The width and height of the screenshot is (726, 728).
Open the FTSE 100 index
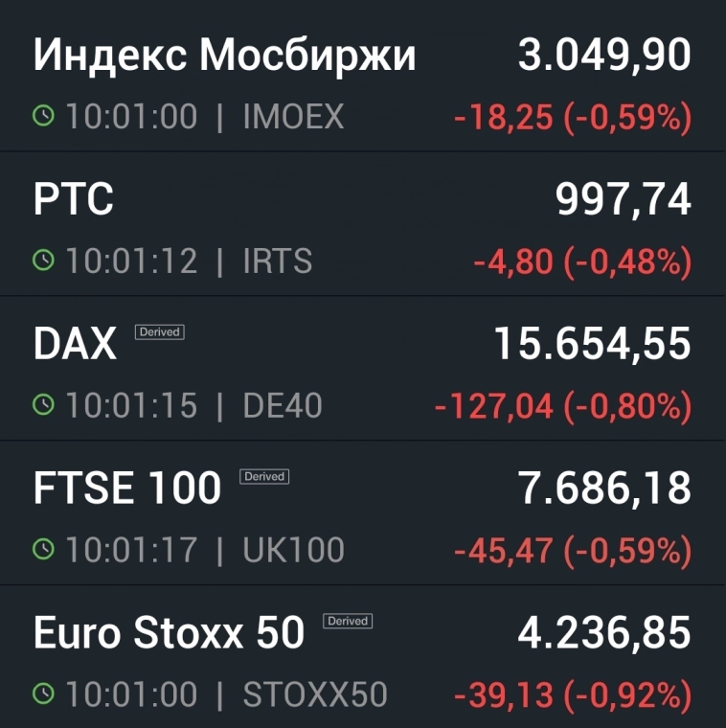[127, 489]
